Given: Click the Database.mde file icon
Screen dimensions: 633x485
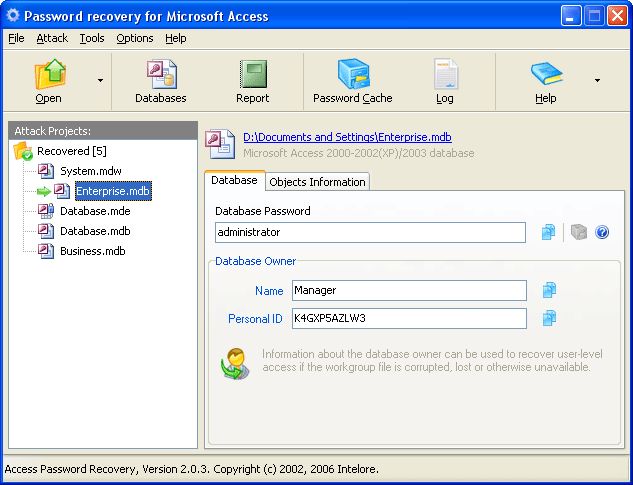Looking at the screenshot, I should [46, 211].
